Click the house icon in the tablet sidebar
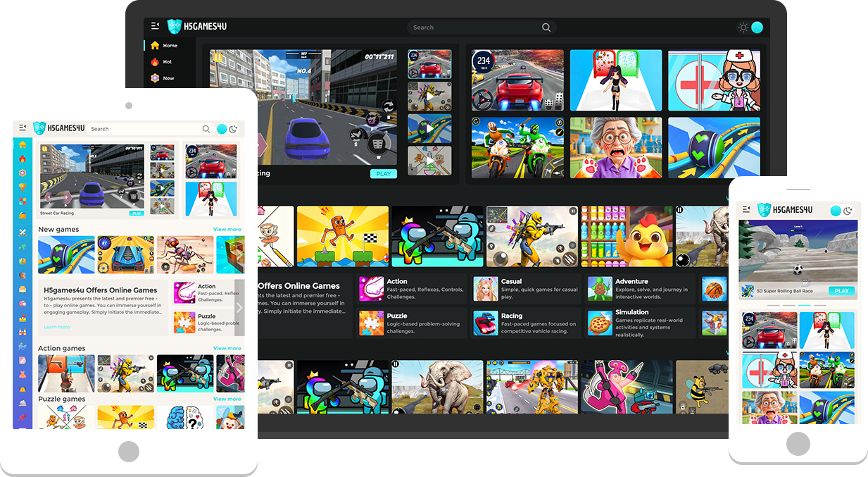This screenshot has height=477, width=868. point(23,145)
